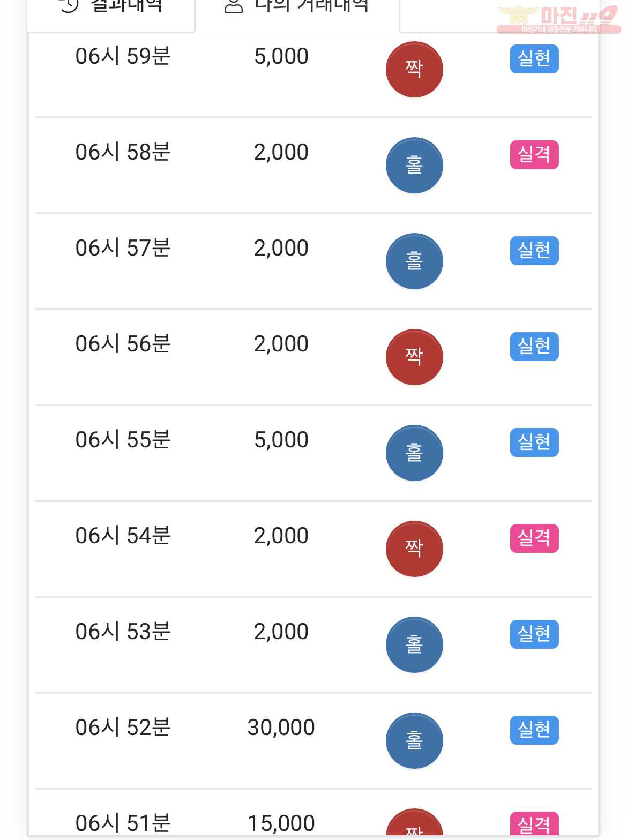
Task: Click the 실현 badge at 06시 56분
Action: (534, 347)
